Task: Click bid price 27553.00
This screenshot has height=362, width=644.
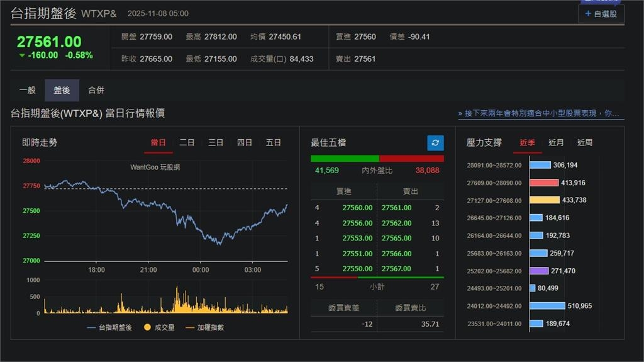Action: pos(357,238)
